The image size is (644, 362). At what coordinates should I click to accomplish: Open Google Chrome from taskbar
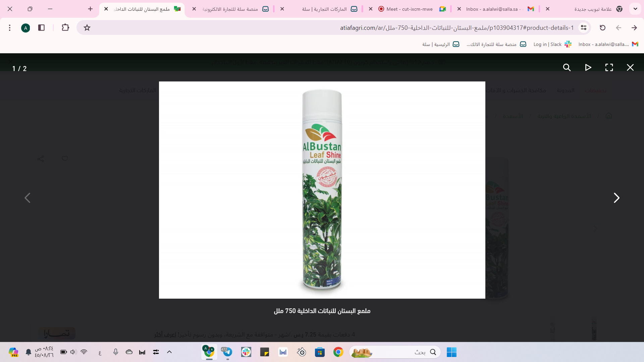point(338,352)
